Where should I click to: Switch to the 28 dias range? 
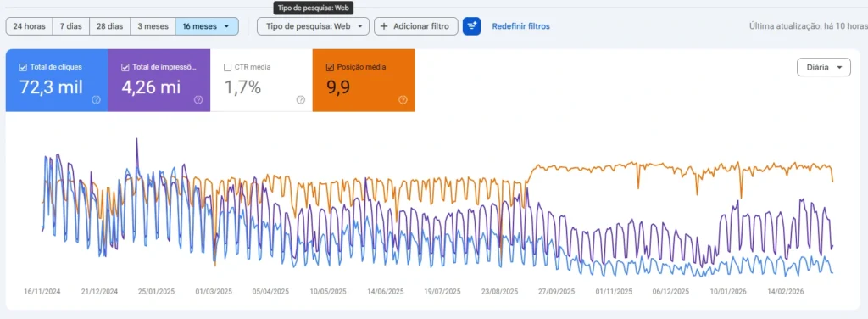pyautogui.click(x=109, y=26)
